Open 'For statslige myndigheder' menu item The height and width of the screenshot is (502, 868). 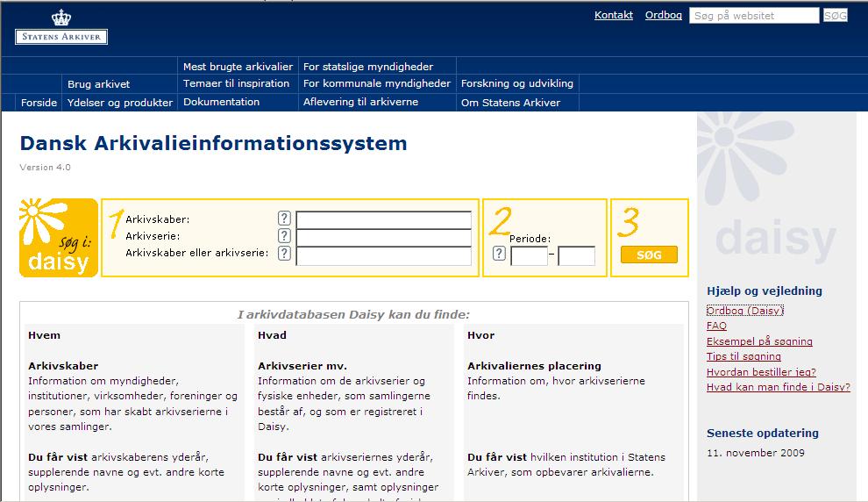click(x=368, y=67)
